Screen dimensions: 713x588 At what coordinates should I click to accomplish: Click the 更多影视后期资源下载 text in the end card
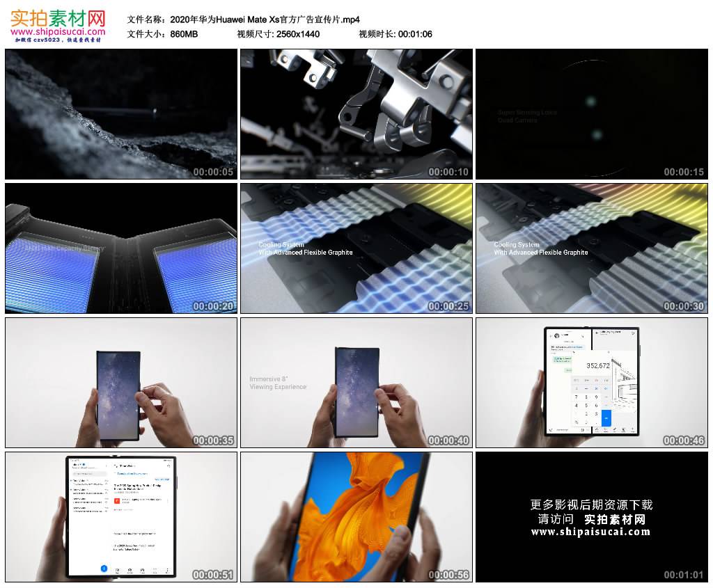(x=592, y=504)
